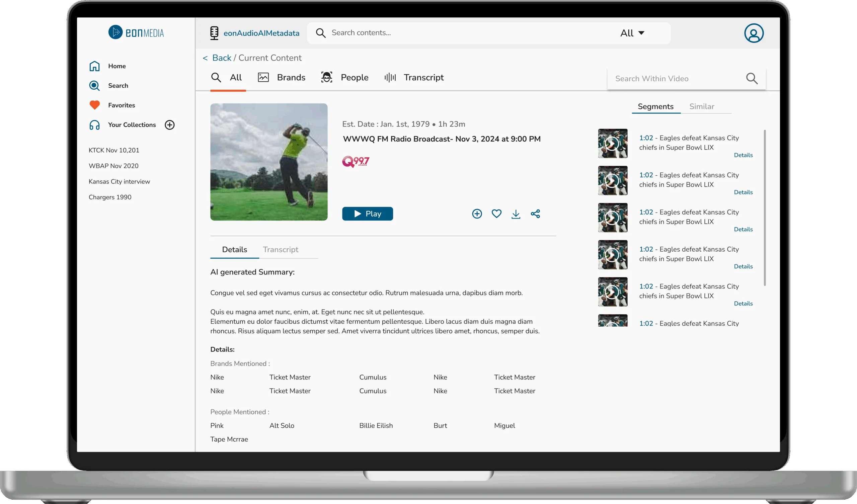Open WBAP Nov 2020 collection
Image resolution: width=857 pixels, height=504 pixels.
[113, 166]
